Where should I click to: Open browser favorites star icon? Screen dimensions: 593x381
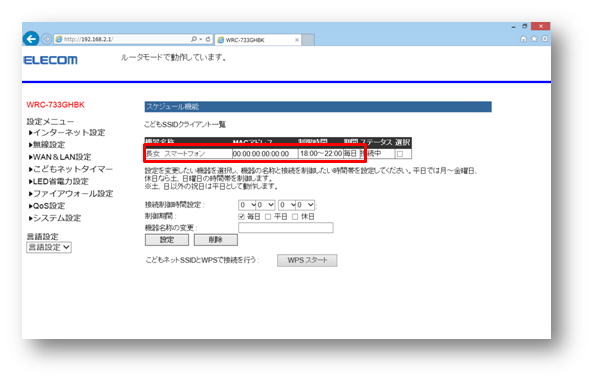click(534, 39)
